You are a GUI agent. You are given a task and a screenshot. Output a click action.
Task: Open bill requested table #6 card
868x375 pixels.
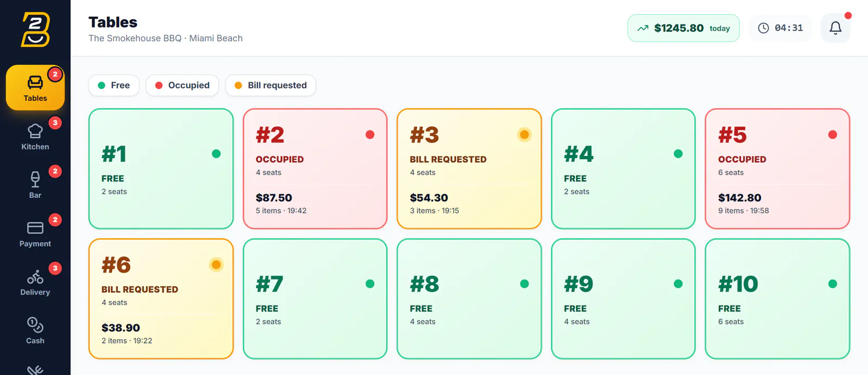[x=161, y=299]
